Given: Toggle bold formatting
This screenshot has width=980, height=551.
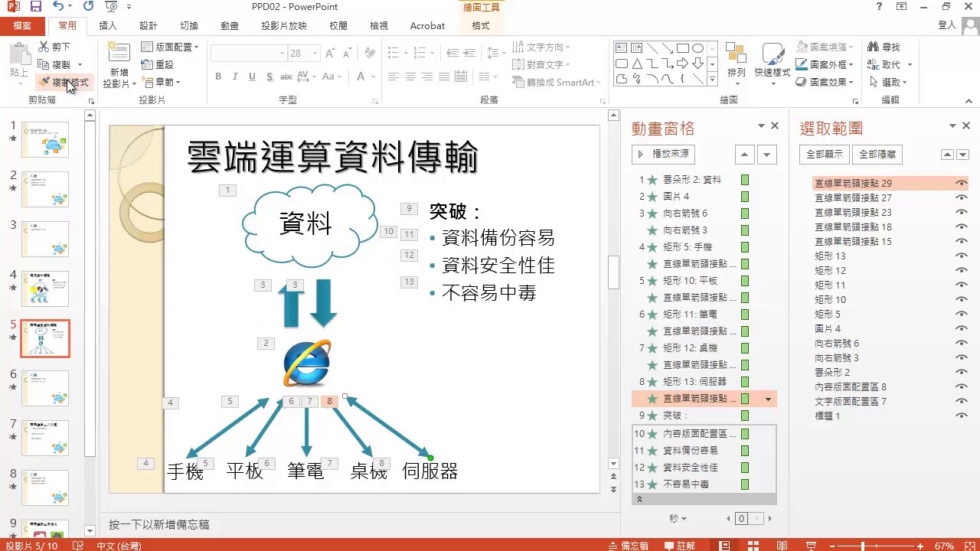Looking at the screenshot, I should [218, 77].
